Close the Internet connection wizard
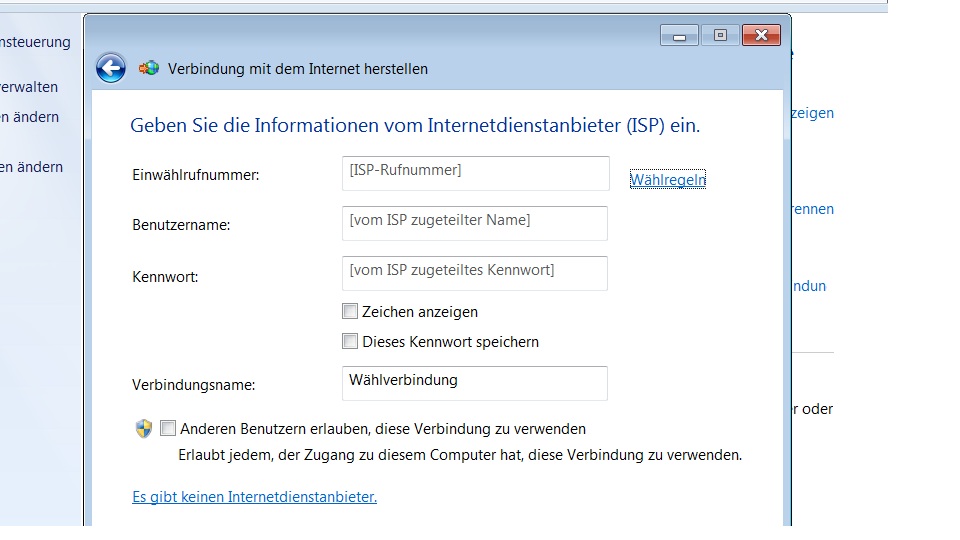 pyautogui.click(x=762, y=36)
